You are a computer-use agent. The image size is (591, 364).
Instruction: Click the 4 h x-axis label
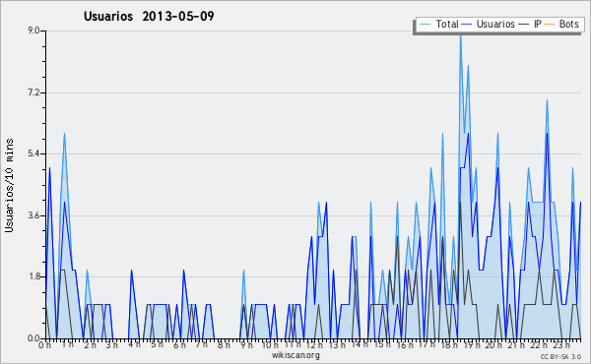click(134, 344)
